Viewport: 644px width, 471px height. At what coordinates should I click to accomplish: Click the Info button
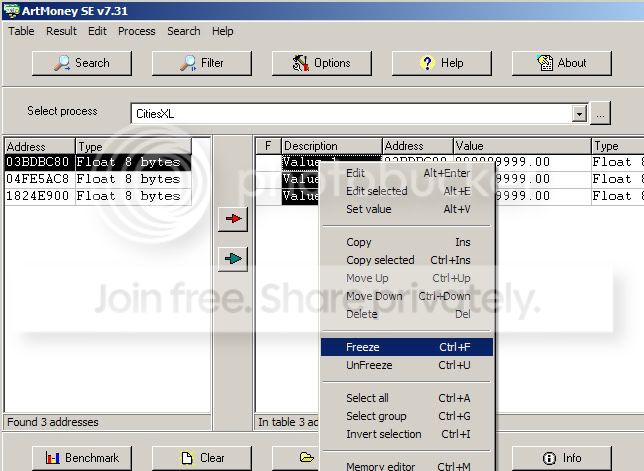coord(561,458)
